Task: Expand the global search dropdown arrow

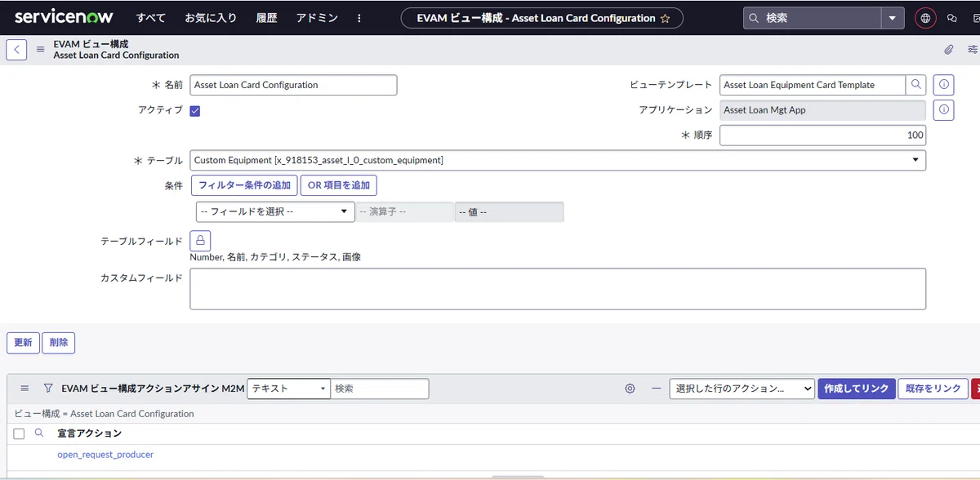Action: coord(893,18)
